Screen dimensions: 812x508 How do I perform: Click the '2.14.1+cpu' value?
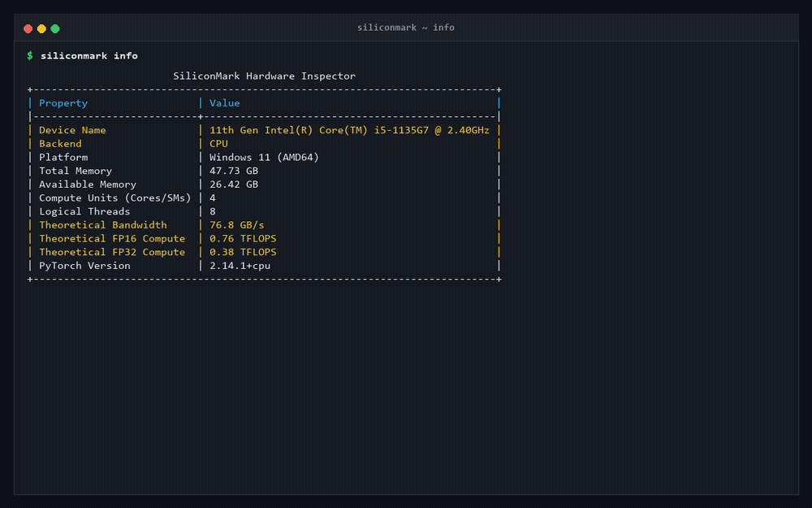click(240, 265)
